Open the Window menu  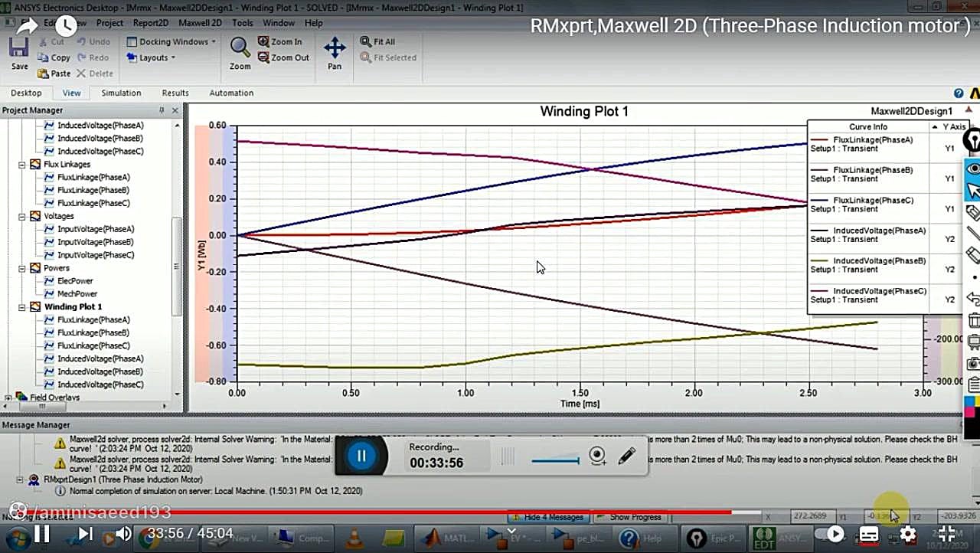(x=279, y=23)
